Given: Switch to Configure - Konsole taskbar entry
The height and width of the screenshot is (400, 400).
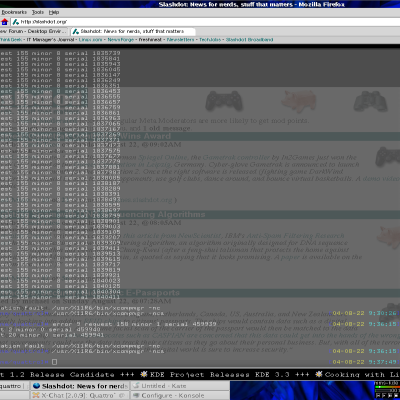Looking at the screenshot, I should click(x=180, y=395).
